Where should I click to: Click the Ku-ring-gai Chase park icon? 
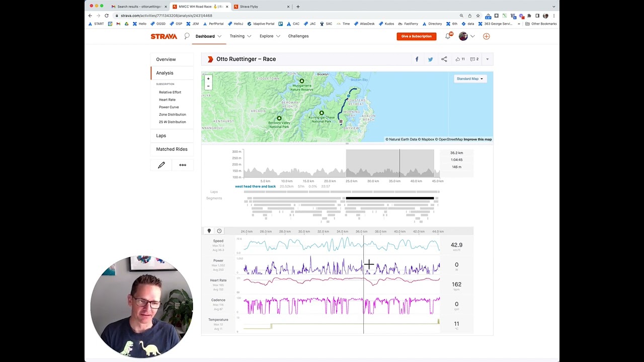[x=321, y=113]
